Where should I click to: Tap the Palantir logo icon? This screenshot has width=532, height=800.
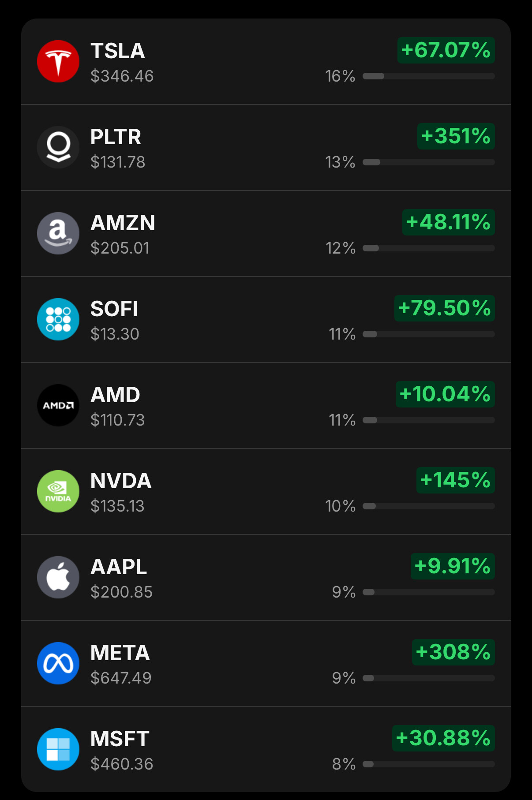point(58,147)
